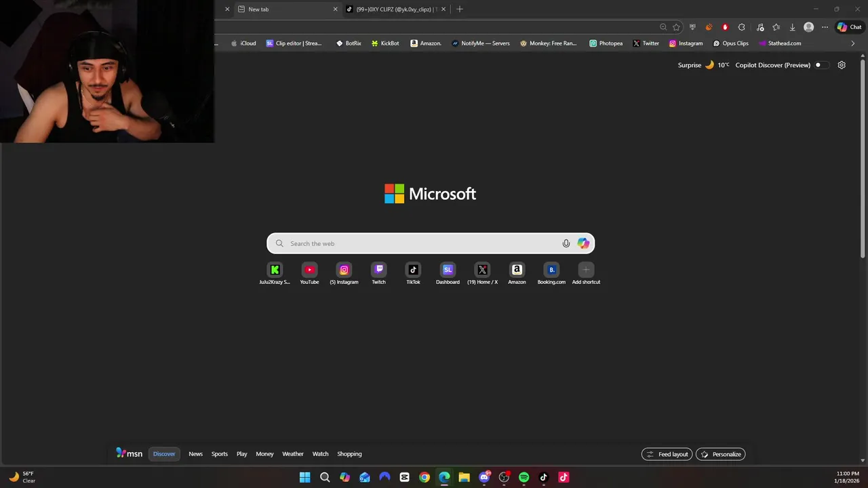Viewport: 868px width, 488px height.
Task: Open the Booking.com shortcut tile
Action: (551, 274)
